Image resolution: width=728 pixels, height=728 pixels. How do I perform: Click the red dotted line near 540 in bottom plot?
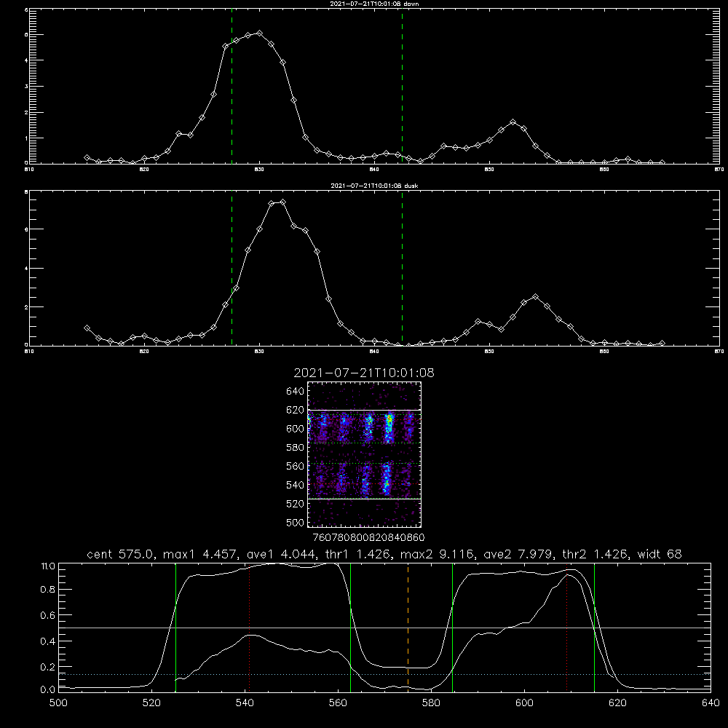249,628
